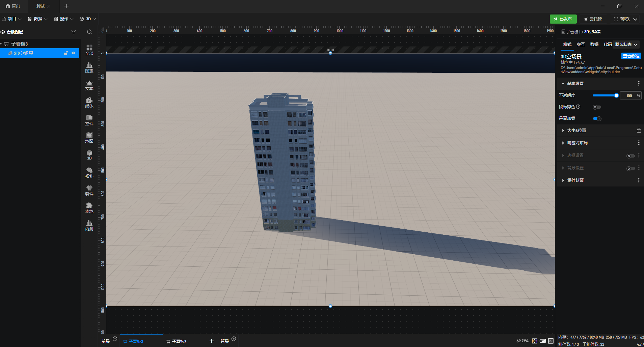Open the 组件封面 more options menu
The image size is (644, 347).
639,180
